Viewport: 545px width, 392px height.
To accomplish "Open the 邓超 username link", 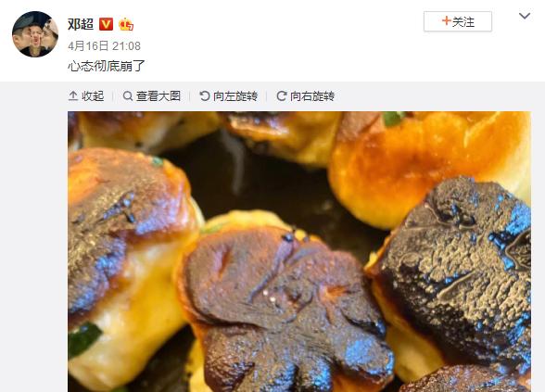I will tap(81, 24).
